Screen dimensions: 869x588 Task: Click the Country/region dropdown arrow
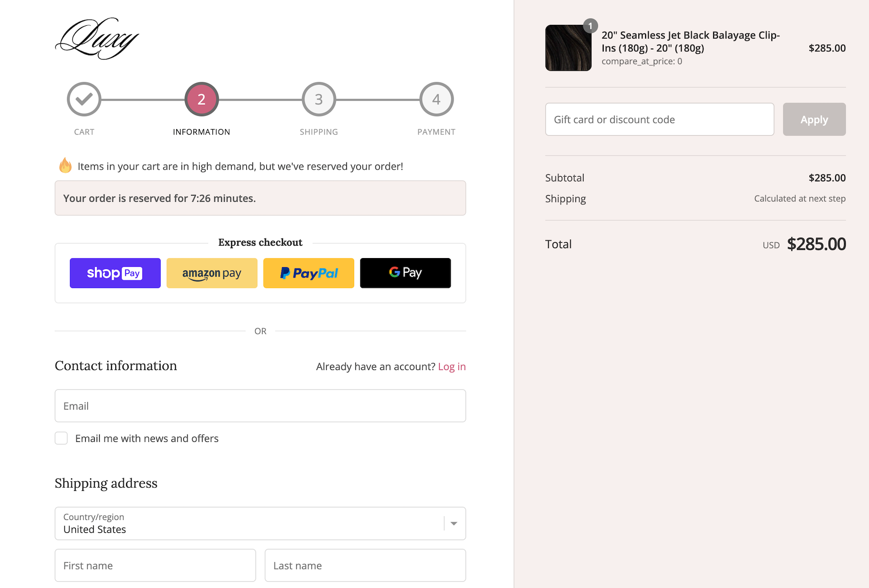(454, 523)
